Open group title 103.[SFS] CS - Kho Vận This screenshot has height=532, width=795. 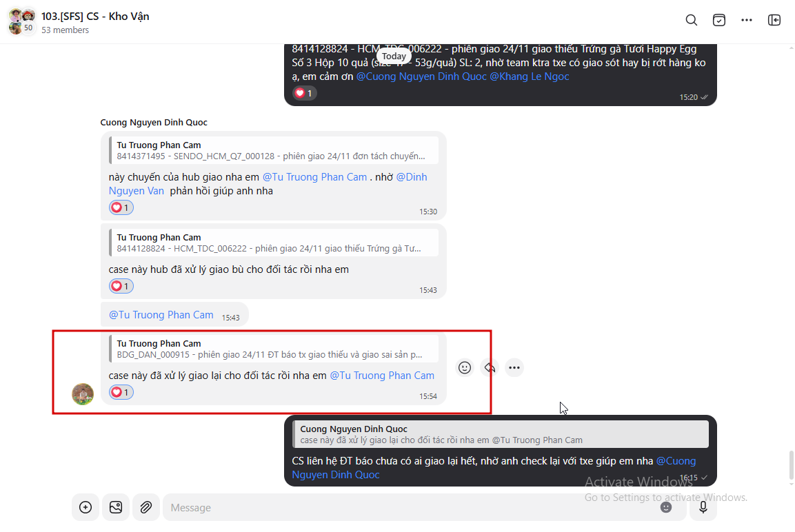(x=95, y=17)
